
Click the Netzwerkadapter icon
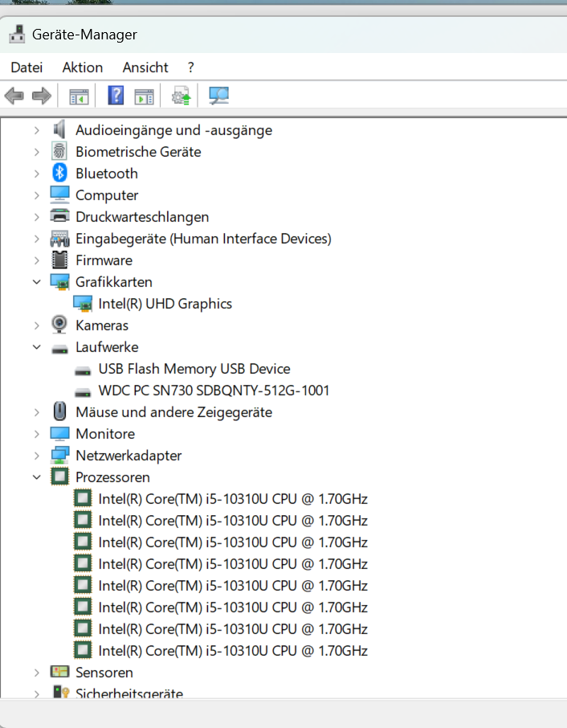(59, 455)
